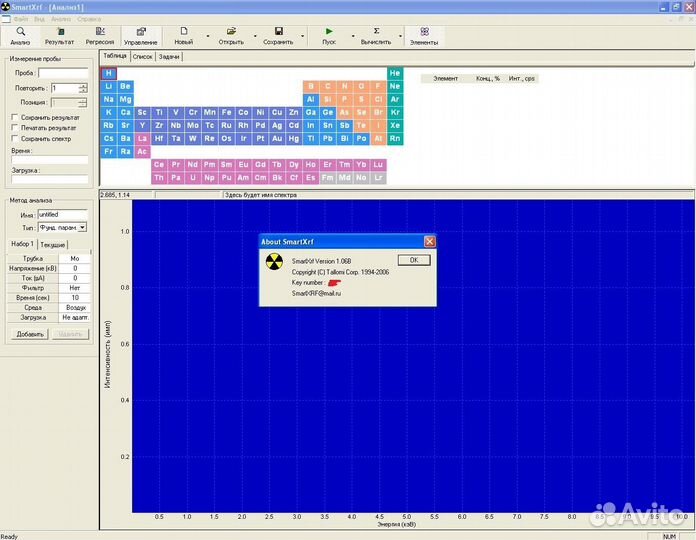Screen dimensions: 696x540
Task: Select the Si element cell
Action: tap(328, 99)
